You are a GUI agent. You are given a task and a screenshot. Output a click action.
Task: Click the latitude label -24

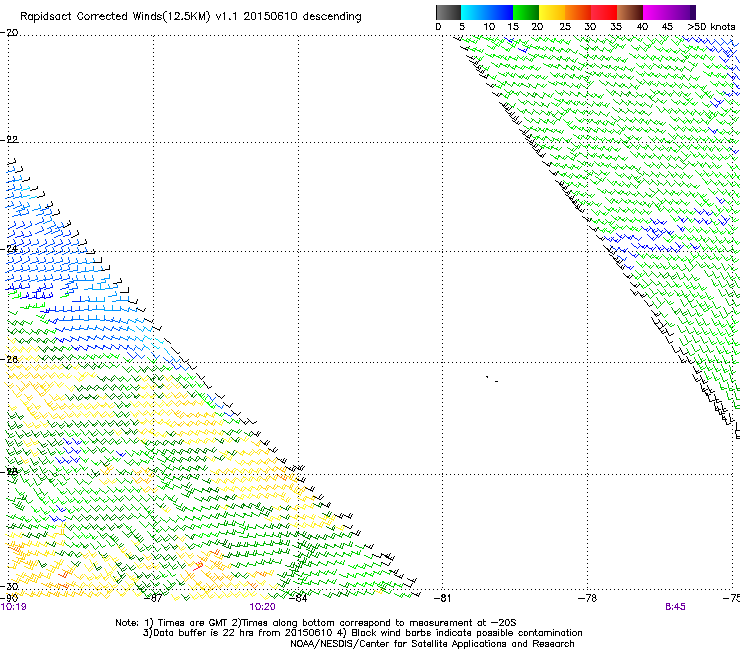point(9,249)
